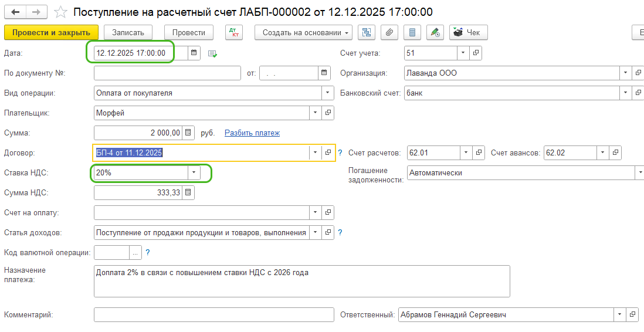Expand the Ставка НДС dropdown
644x332 pixels.
(194, 173)
